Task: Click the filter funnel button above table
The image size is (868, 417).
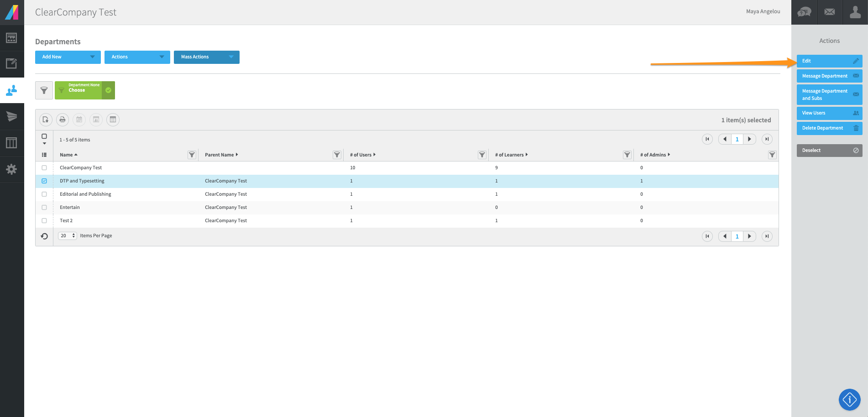Action: (44, 90)
